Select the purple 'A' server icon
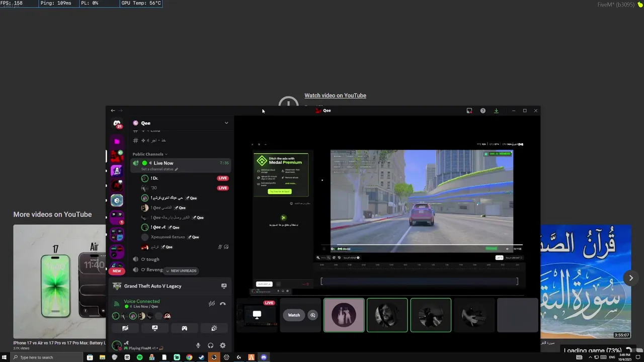The height and width of the screenshot is (362, 644). pos(117,171)
